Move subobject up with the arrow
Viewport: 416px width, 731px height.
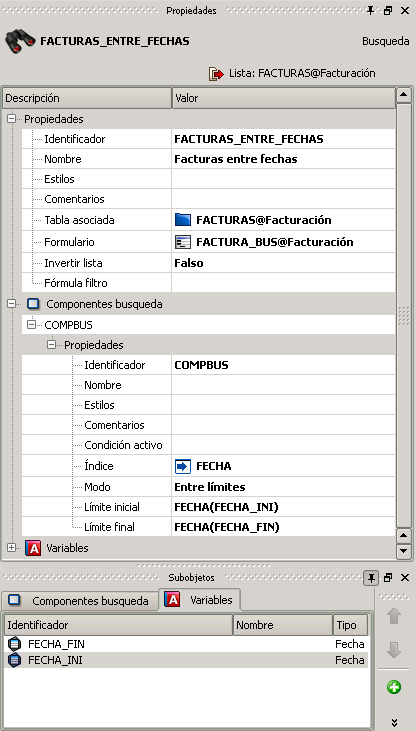394,616
